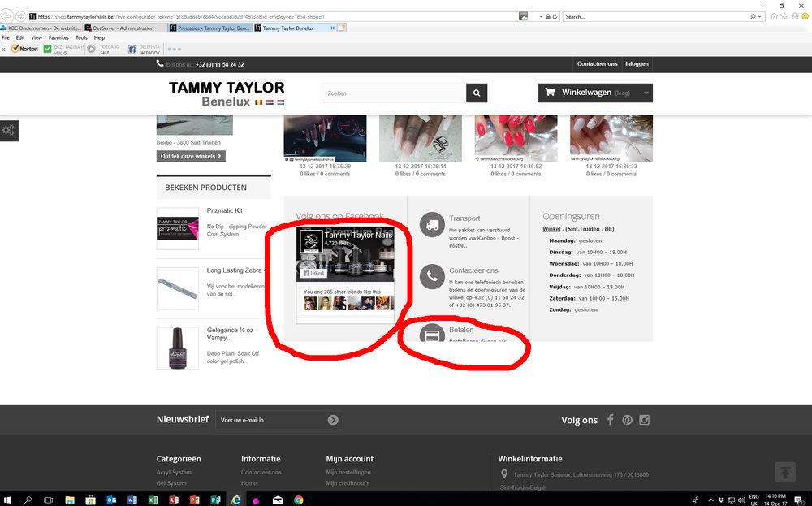Image resolution: width=812 pixels, height=506 pixels.
Task: Open the Instagram photo dated 13-12-2017 16:36:29
Action: (x=326, y=138)
